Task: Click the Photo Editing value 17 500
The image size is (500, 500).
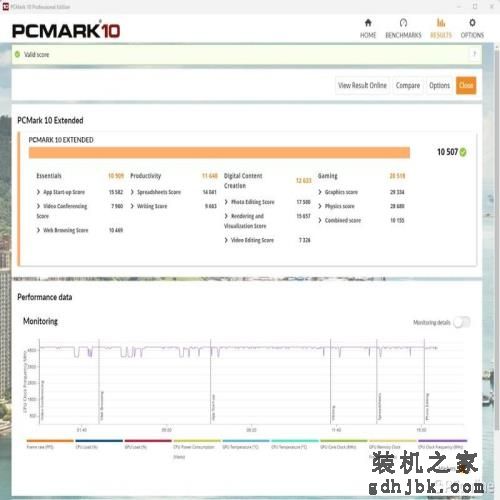Action: tap(303, 202)
